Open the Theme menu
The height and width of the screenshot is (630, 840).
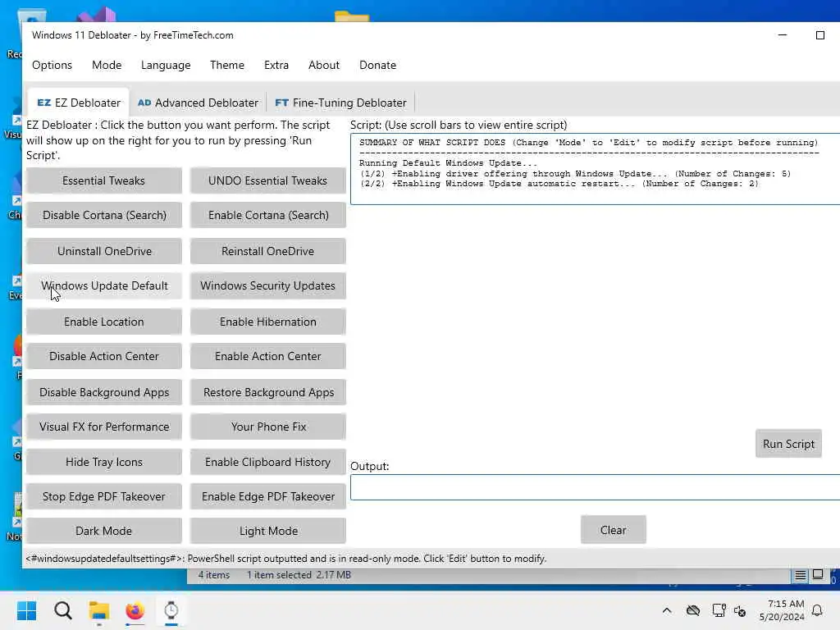pos(227,65)
